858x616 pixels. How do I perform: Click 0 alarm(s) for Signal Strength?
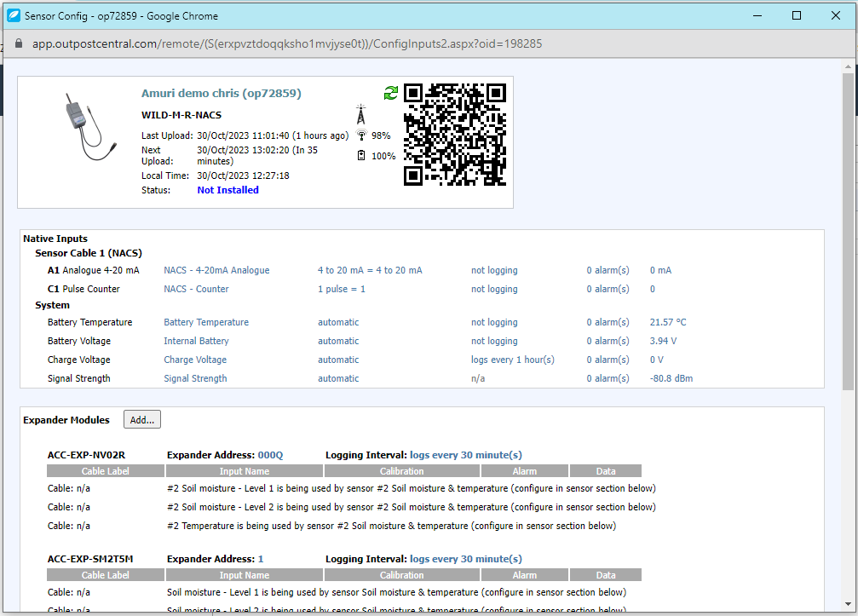(x=608, y=378)
